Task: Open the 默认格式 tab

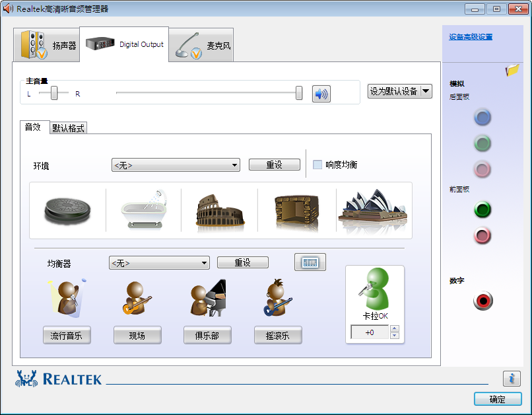Action: 69,126
